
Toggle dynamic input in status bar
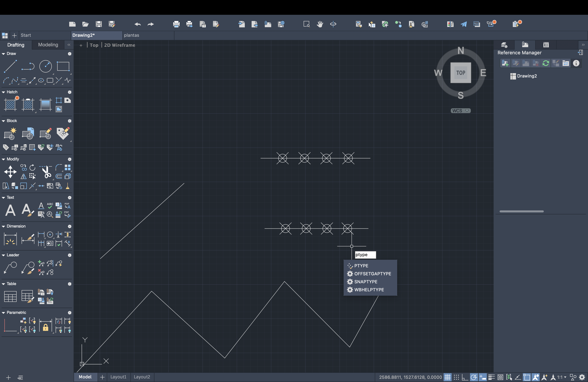483,377
